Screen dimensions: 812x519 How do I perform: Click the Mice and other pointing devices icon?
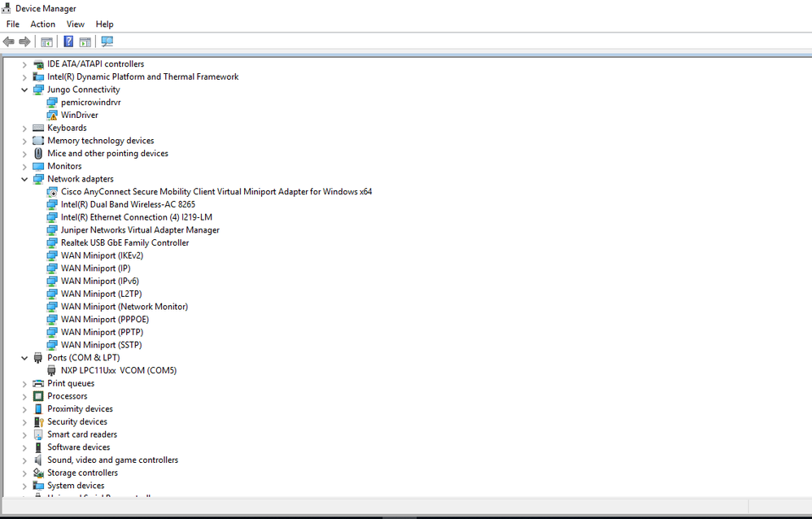(x=38, y=153)
